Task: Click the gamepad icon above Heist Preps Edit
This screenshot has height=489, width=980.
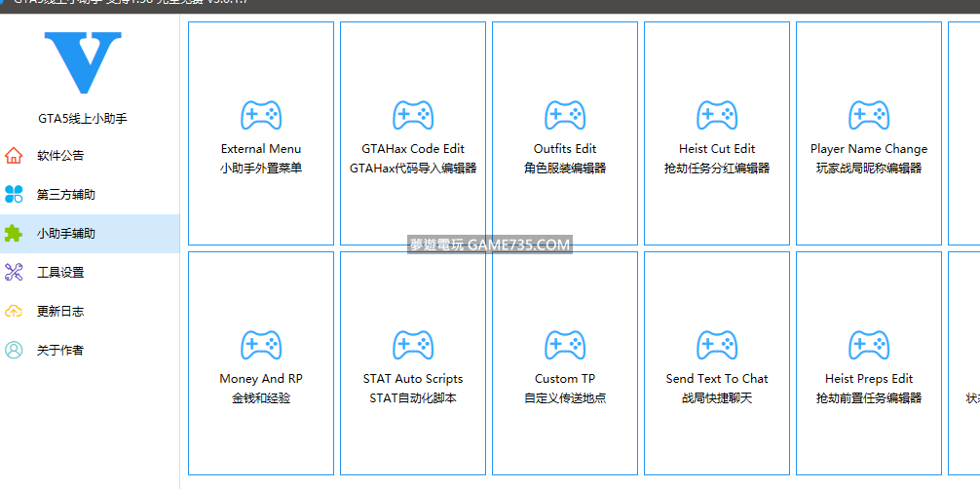Action: click(x=869, y=345)
